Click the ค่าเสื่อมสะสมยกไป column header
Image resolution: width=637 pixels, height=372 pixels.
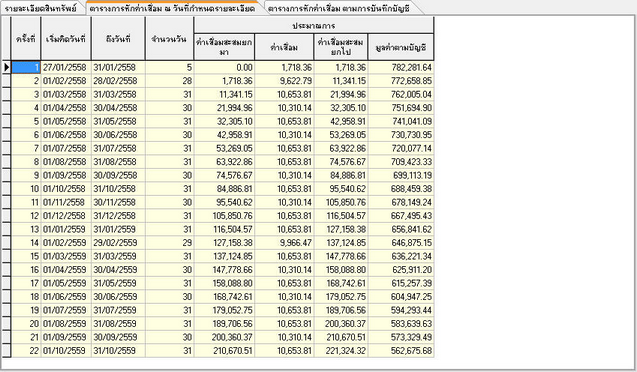[x=340, y=47]
